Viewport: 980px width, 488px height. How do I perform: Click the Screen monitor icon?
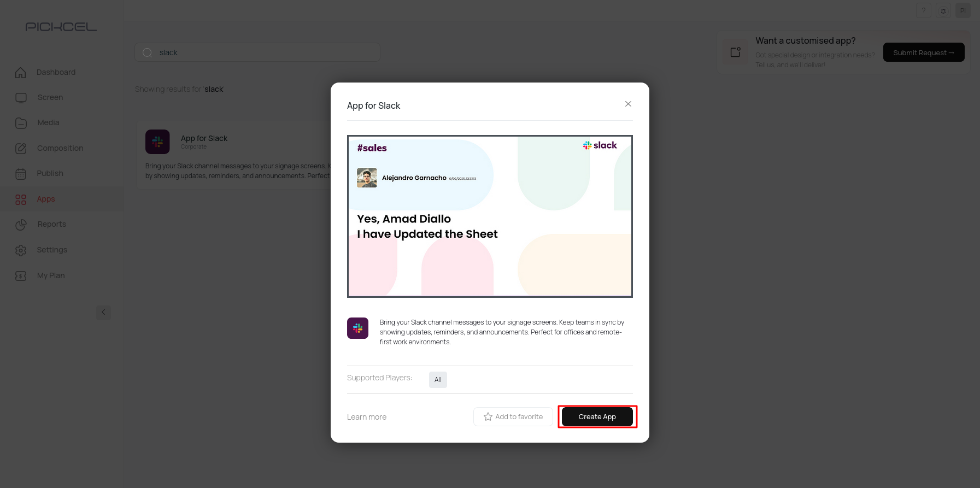[x=21, y=97]
